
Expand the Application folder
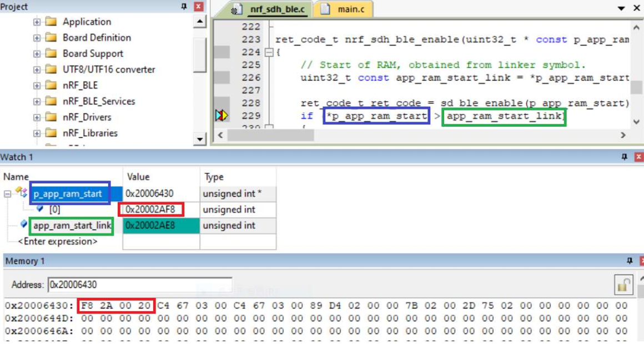click(x=37, y=22)
